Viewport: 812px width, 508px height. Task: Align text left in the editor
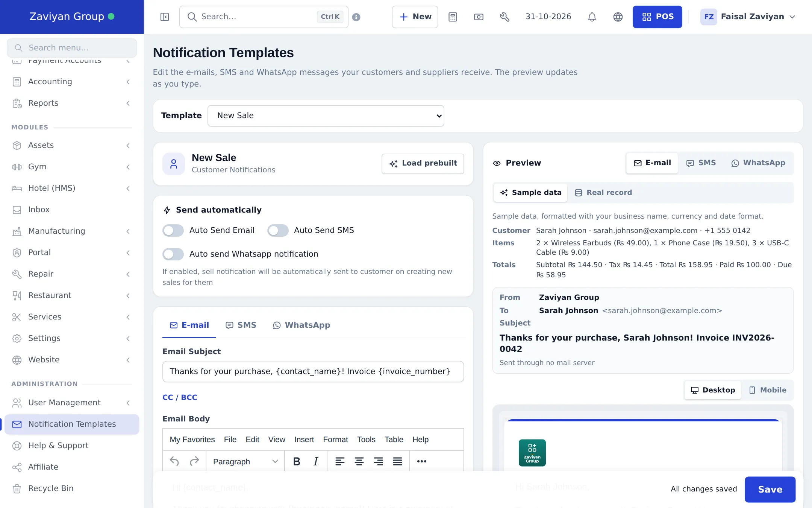tap(340, 461)
